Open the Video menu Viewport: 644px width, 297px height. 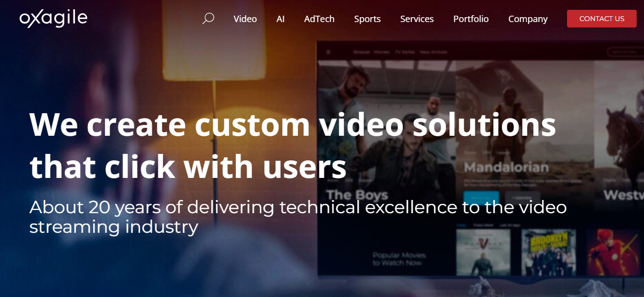(x=245, y=19)
